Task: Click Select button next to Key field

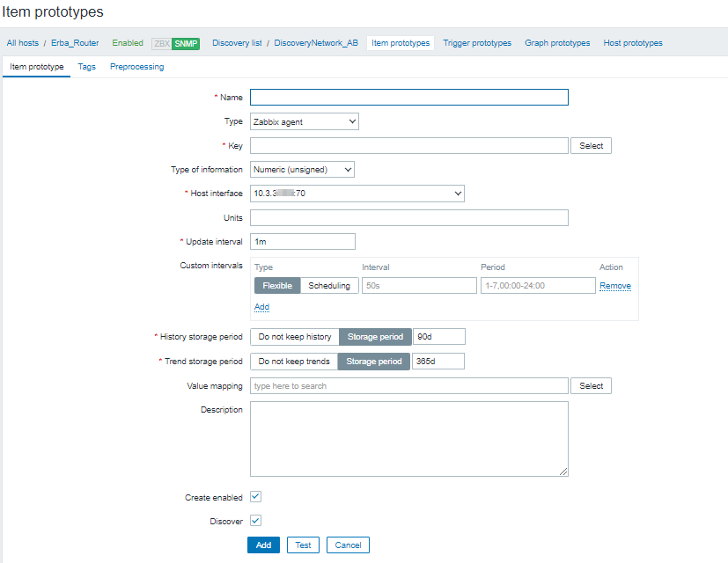Action: tap(591, 146)
